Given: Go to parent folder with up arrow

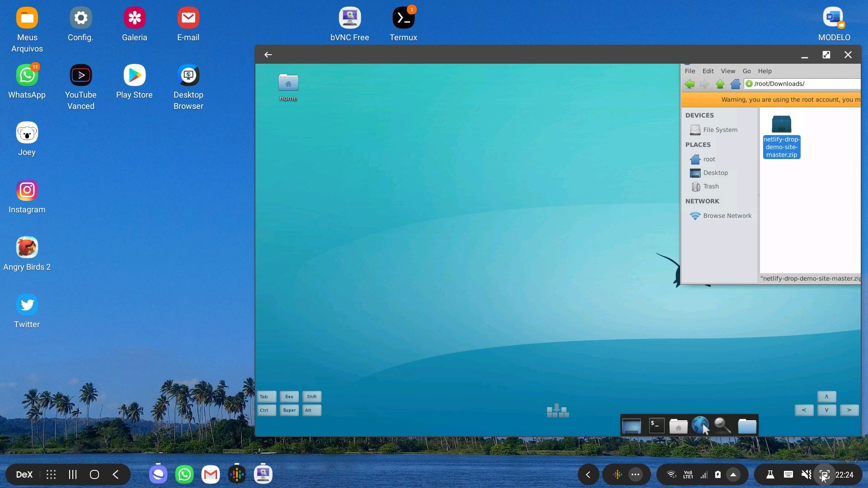Looking at the screenshot, I should tap(720, 84).
